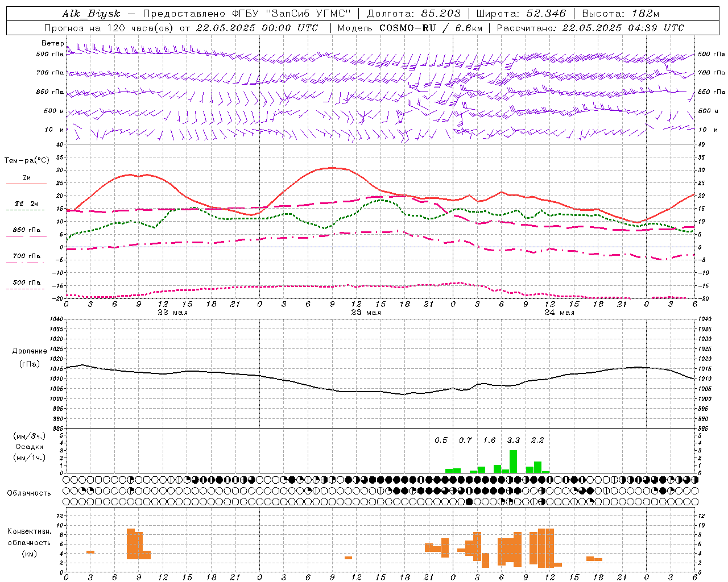Click the (мм/1ч.) precipitation unit label
This screenshot has width=728, height=582.
click(29, 458)
